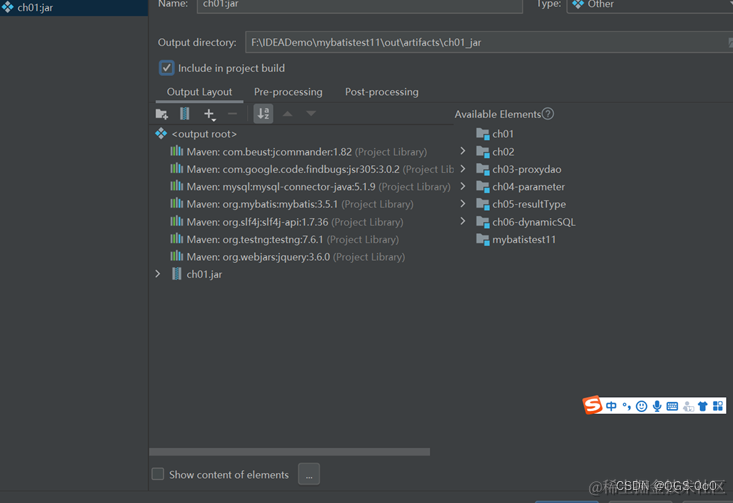Click the Move Down arrow icon
Viewport: 733px width, 503px height.
[x=311, y=114]
